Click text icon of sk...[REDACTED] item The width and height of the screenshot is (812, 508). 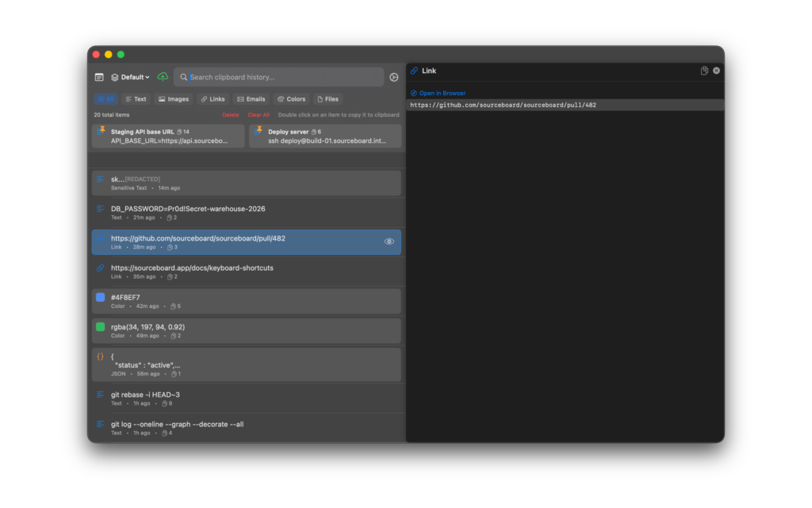coord(101,179)
